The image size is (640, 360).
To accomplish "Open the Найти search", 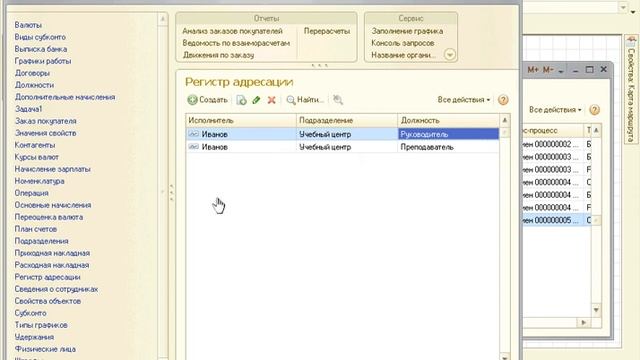I will (x=305, y=100).
